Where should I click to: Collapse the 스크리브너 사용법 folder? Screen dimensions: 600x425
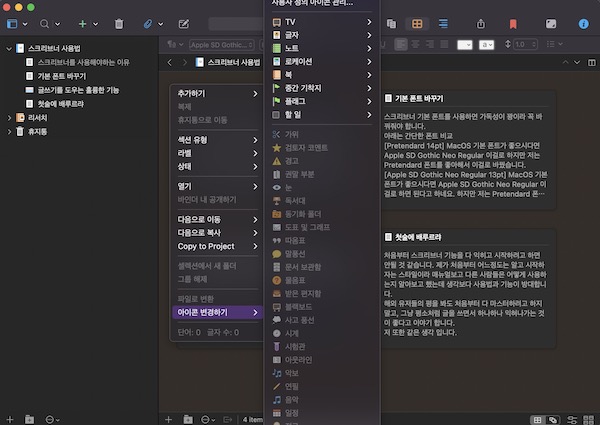(x=9, y=49)
